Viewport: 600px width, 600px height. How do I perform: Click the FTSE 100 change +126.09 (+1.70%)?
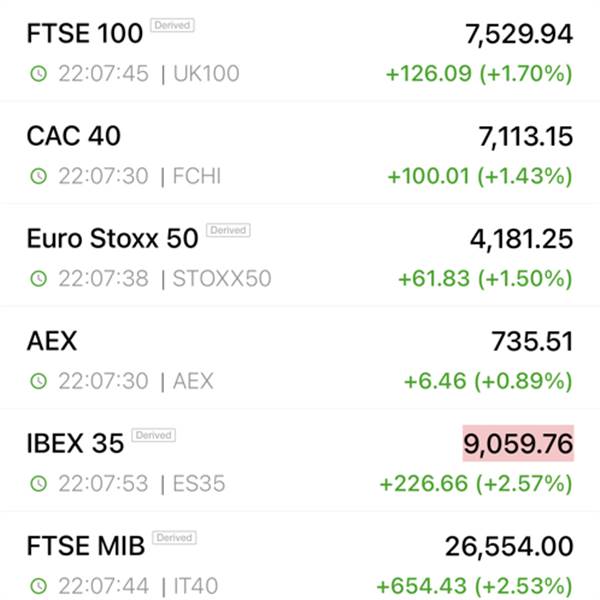coord(479,73)
